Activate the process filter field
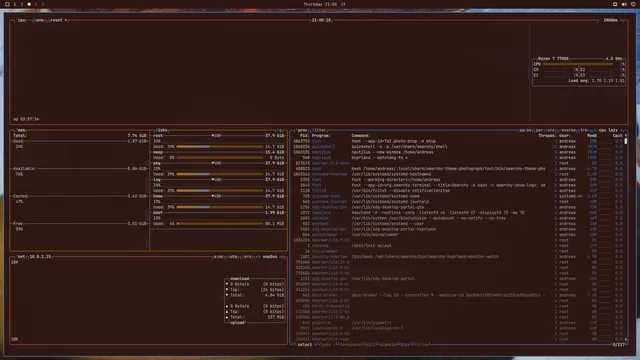Image resolution: width=640 pixels, height=360 pixels. click(320, 130)
